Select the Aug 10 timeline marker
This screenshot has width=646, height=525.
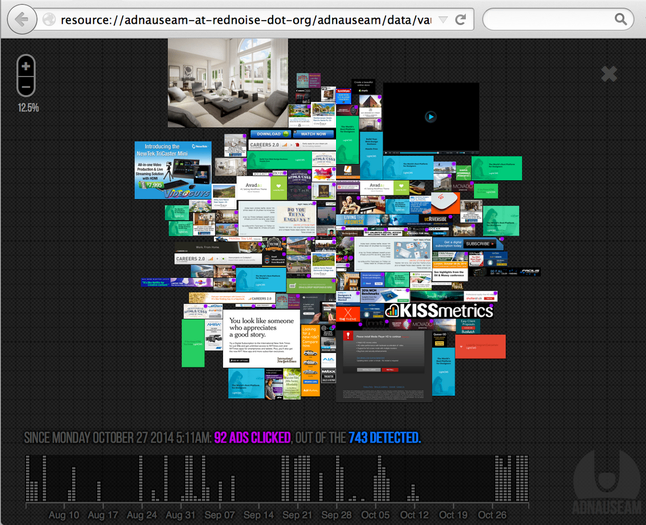(64, 515)
